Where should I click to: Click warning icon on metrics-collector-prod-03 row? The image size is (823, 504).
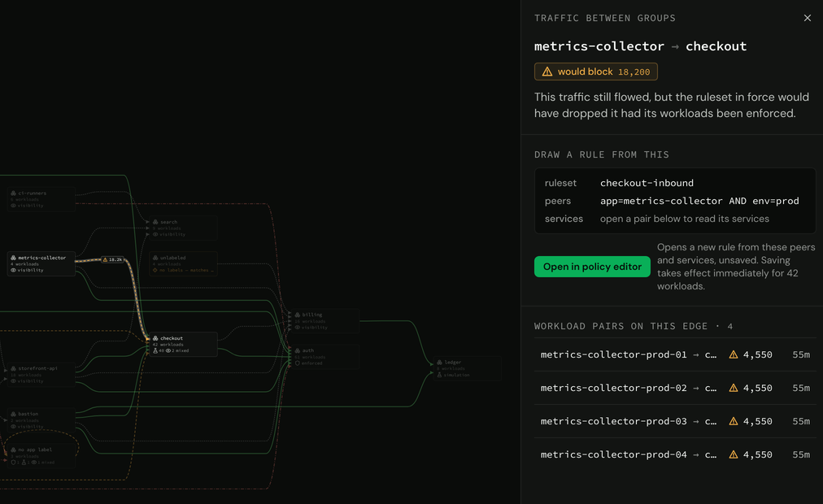click(x=734, y=421)
